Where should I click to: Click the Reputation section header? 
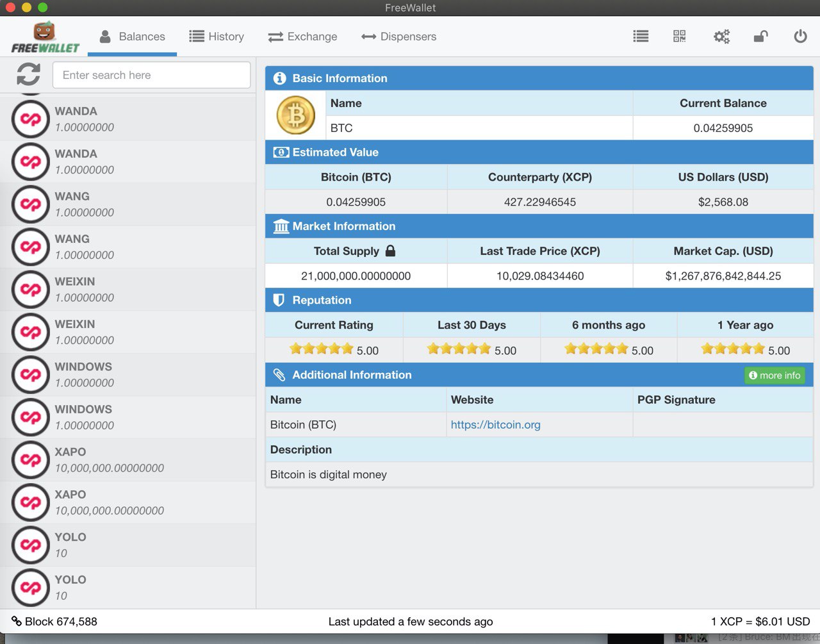[539, 300]
